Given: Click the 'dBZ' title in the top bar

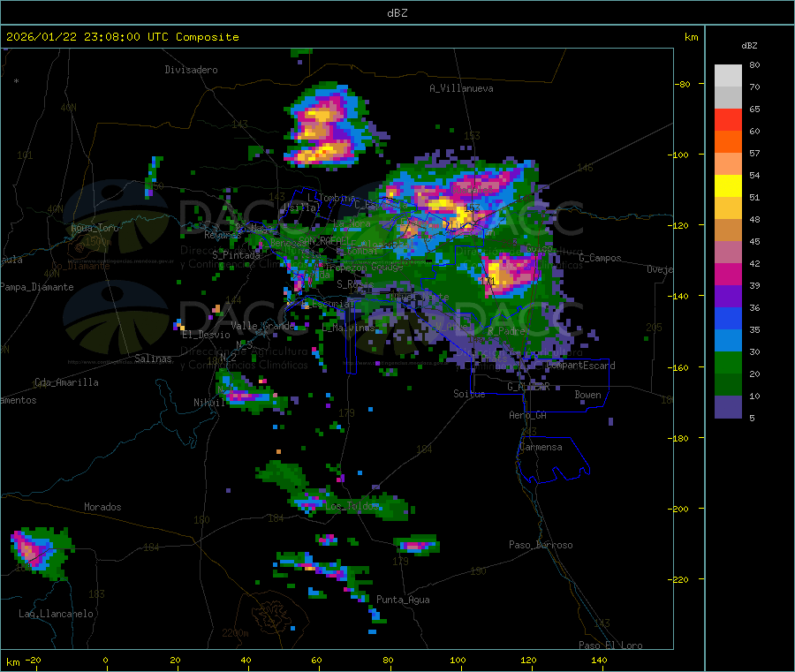Looking at the screenshot, I should point(397,13).
